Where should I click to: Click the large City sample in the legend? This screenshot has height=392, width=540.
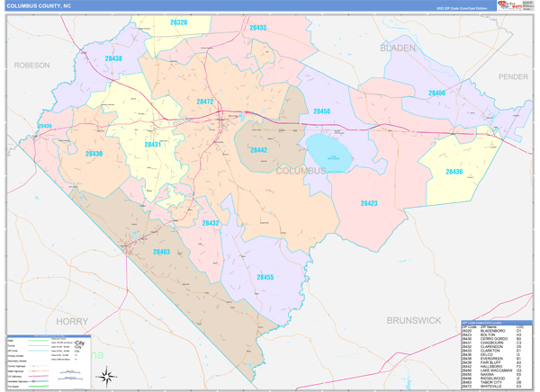pos(78,344)
